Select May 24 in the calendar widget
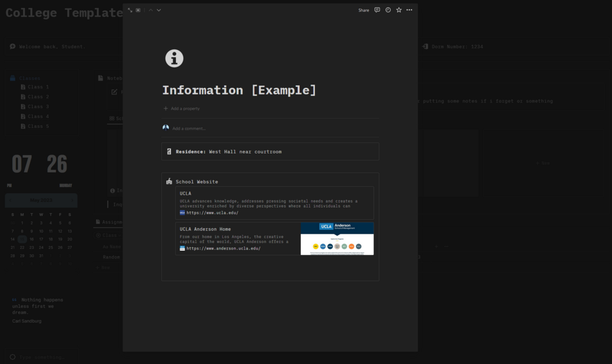Viewport: 612px width, 364px height. (41, 247)
